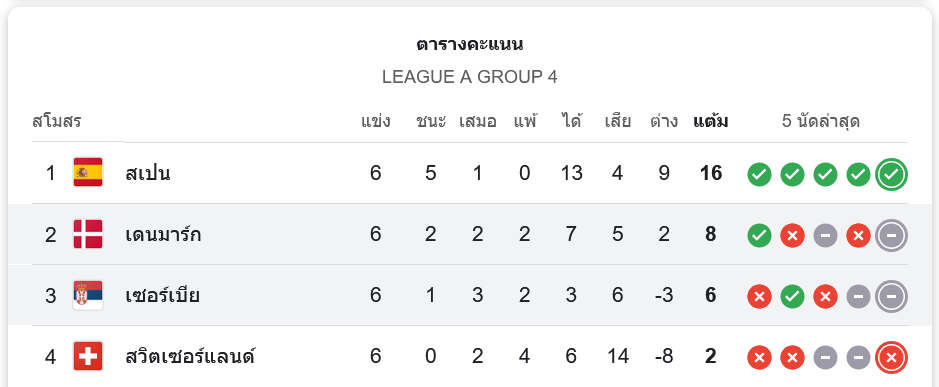Open team name สวิตเซอร์แลนด์

(190, 356)
